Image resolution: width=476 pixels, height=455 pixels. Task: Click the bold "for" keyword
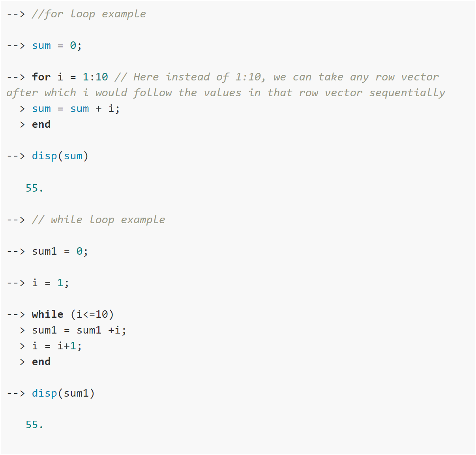41,77
